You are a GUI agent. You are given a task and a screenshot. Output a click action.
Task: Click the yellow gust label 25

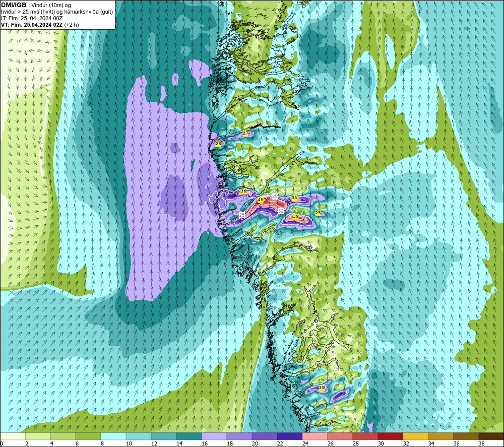coord(318,213)
